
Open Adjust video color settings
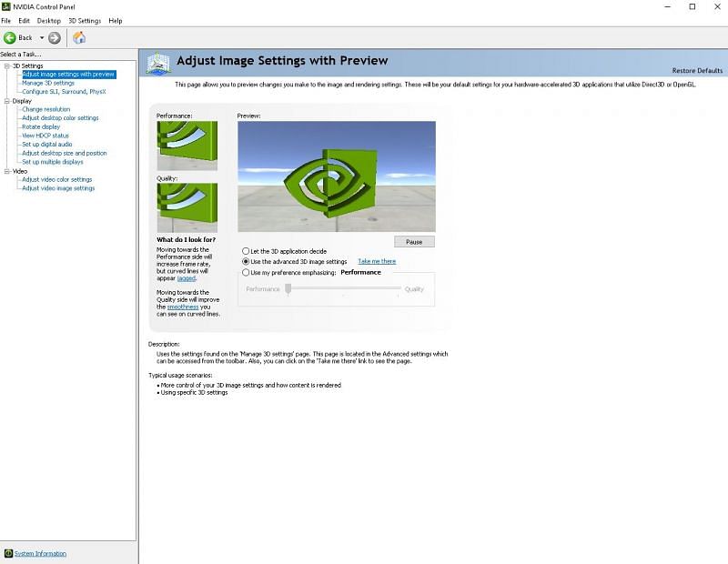point(57,179)
